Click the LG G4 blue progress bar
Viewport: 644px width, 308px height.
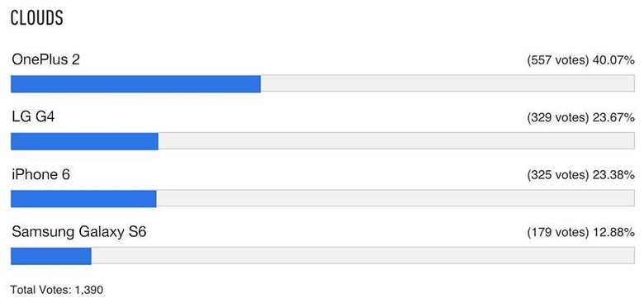pos(84,141)
